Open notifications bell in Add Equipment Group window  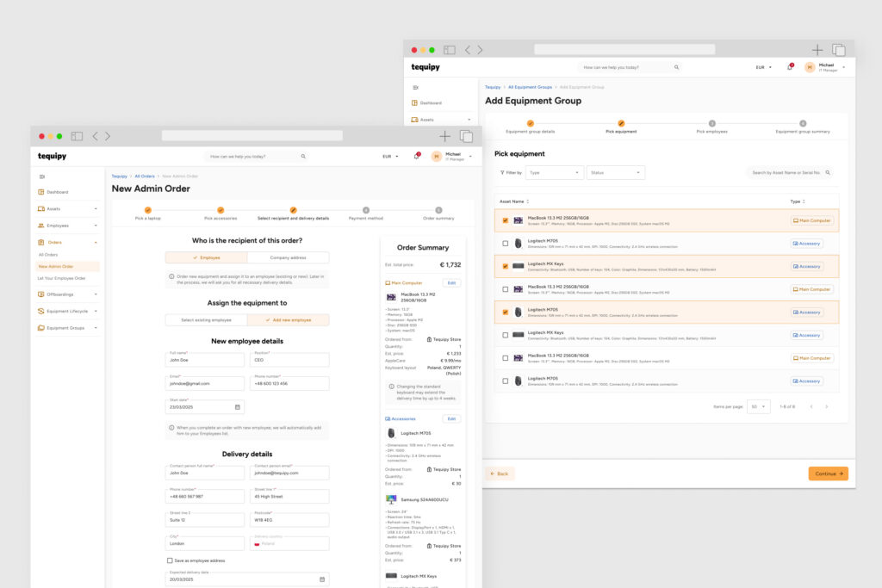(x=790, y=67)
